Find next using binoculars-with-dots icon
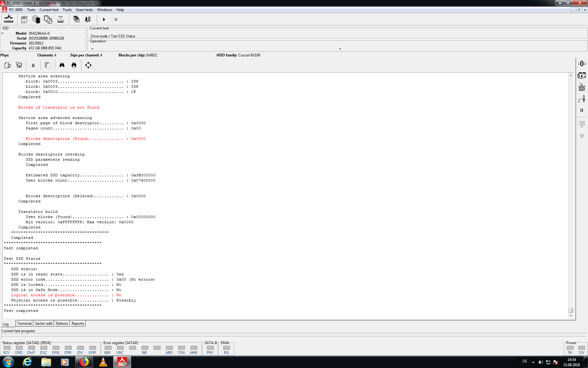 point(74,65)
